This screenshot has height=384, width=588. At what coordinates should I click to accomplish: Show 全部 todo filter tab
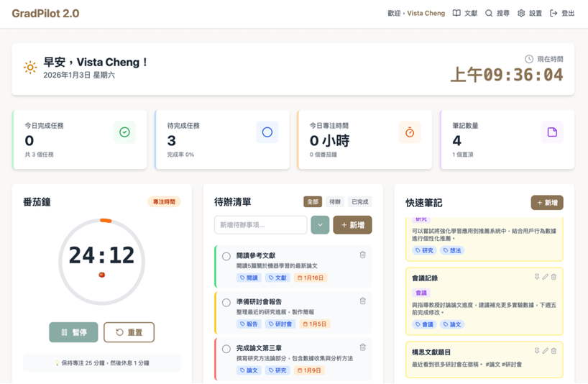(x=313, y=202)
